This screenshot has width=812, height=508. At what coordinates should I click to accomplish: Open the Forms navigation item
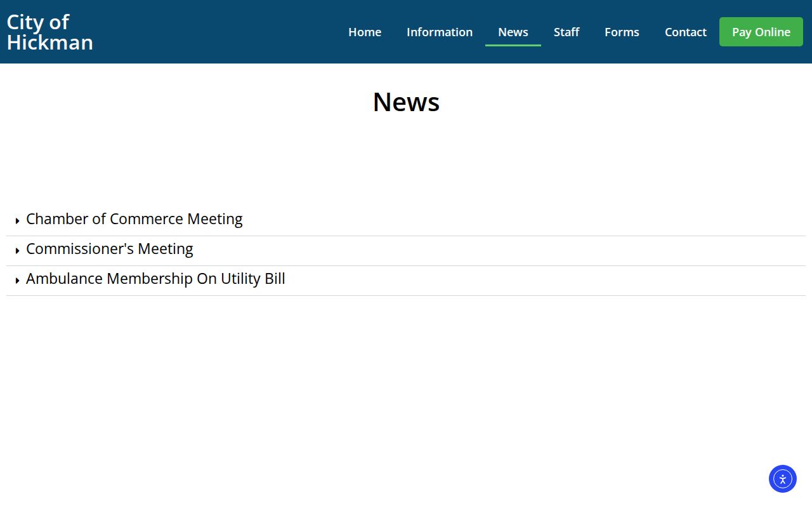[x=622, y=32]
